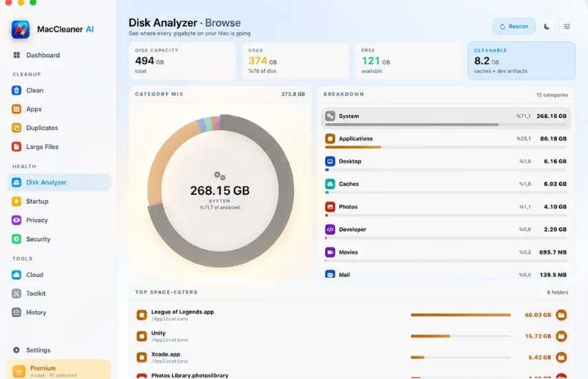Click the Rescan button
Screen dimensions: 588x379
point(514,26)
